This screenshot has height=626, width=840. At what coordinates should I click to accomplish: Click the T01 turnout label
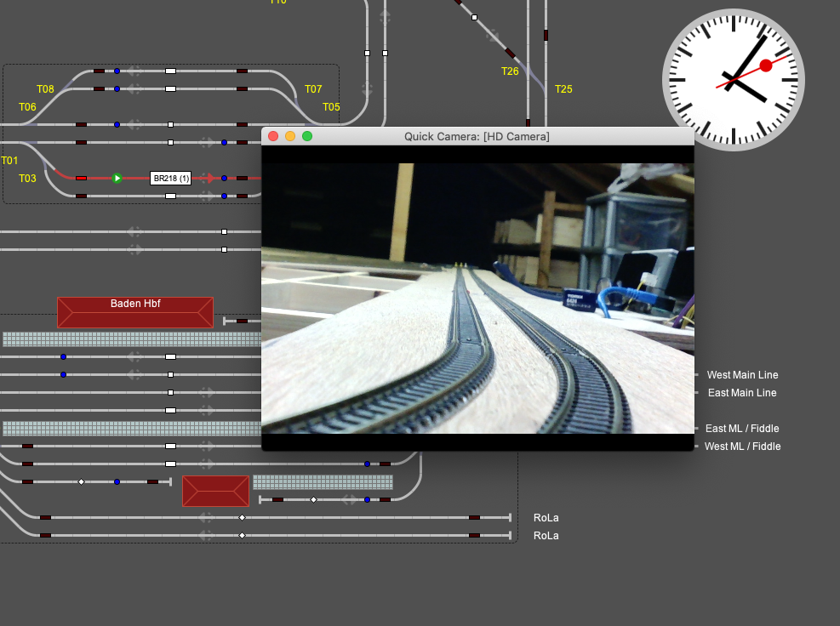[9, 160]
